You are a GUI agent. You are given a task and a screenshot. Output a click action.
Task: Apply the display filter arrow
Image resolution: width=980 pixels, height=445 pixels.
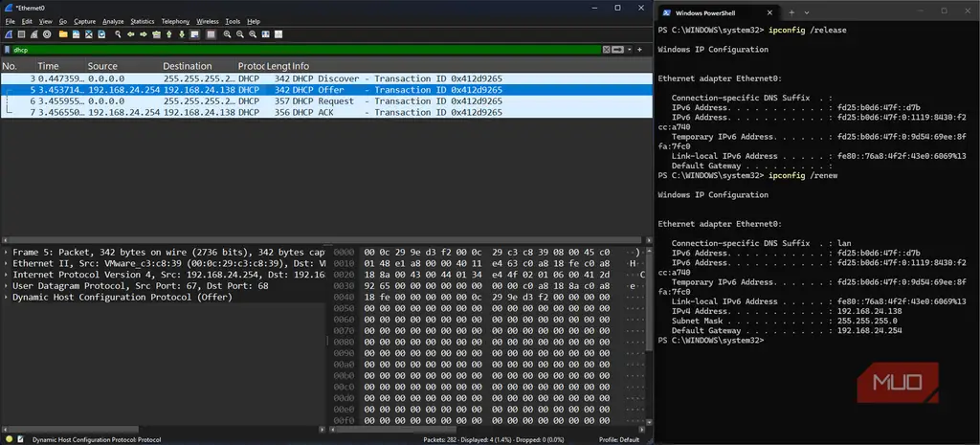[617, 50]
